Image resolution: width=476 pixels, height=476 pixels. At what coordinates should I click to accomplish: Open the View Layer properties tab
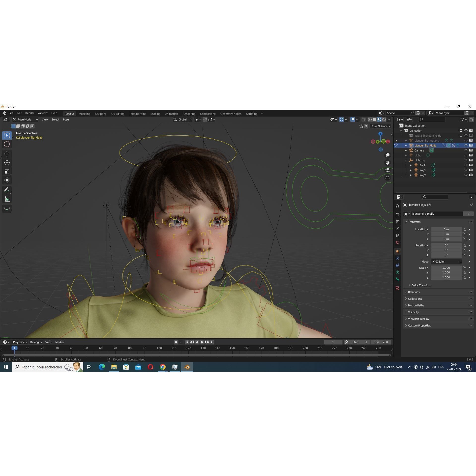[x=397, y=228]
